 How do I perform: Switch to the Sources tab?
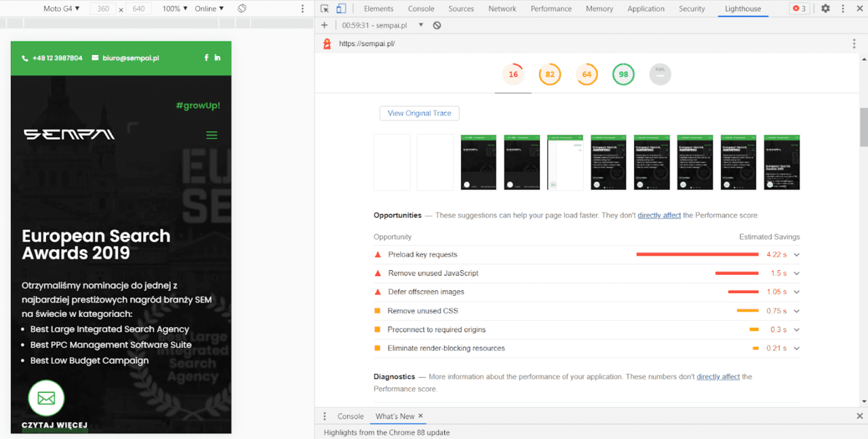point(461,9)
